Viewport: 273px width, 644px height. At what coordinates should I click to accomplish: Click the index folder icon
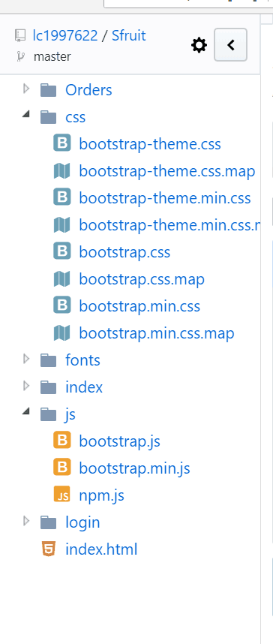point(49,387)
